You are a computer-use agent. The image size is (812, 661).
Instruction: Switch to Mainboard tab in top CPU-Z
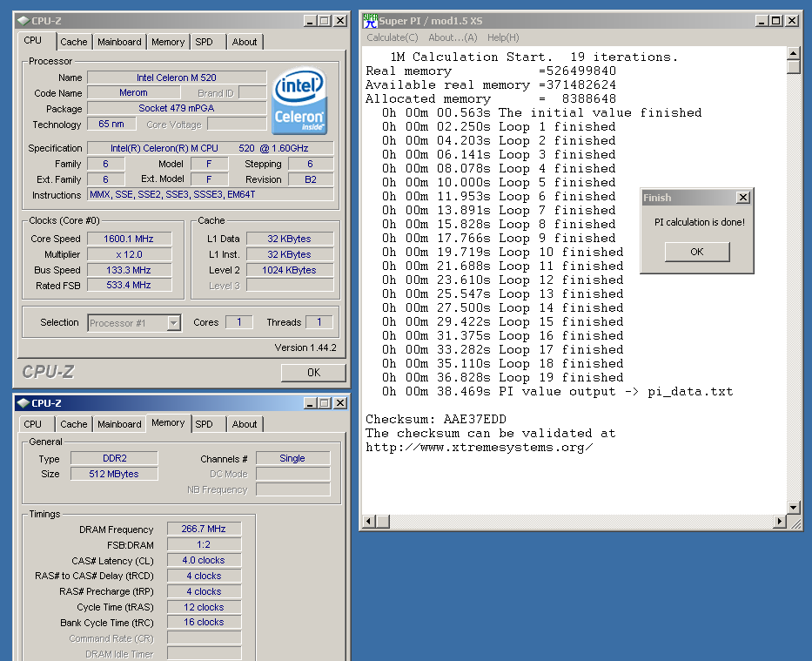(119, 42)
